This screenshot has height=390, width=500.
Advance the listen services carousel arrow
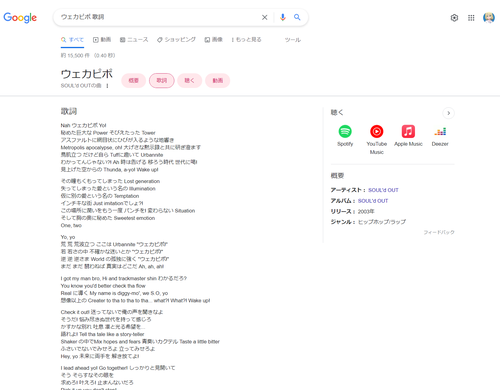point(449,113)
